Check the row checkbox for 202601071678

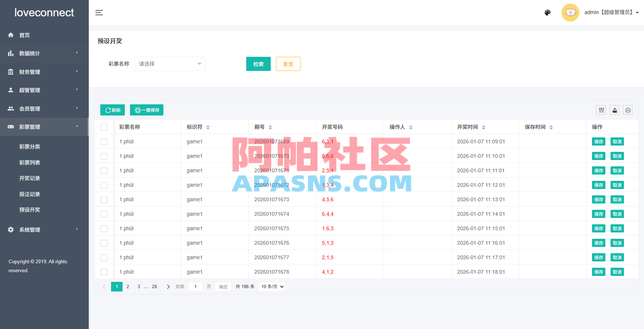(x=104, y=272)
